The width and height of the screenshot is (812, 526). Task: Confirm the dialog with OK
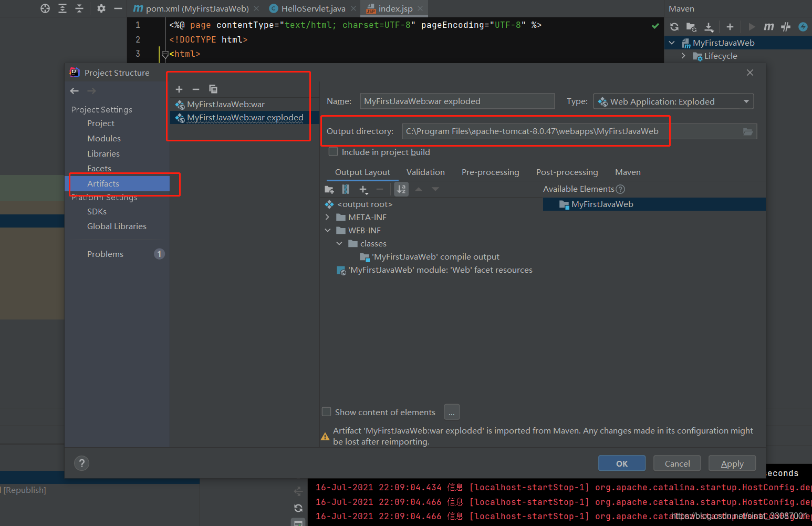622,463
